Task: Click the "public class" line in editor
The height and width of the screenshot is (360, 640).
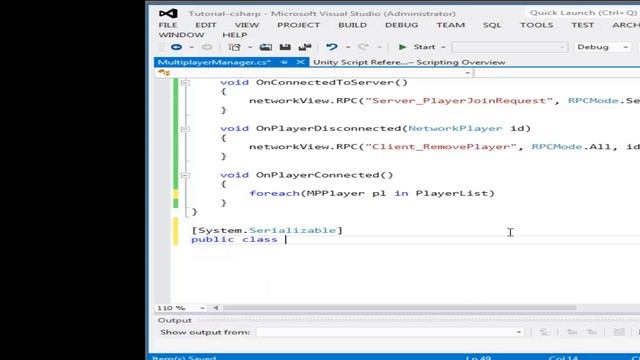Action: (234, 240)
